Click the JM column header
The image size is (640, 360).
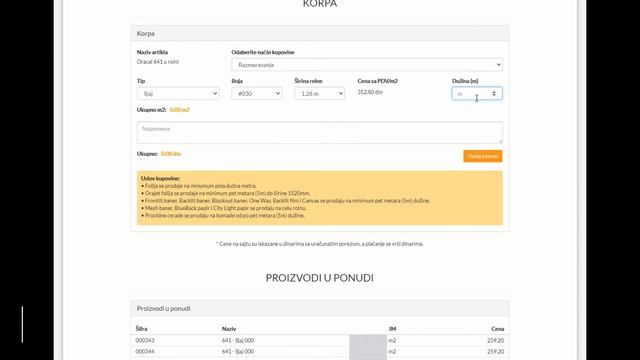coord(392,329)
